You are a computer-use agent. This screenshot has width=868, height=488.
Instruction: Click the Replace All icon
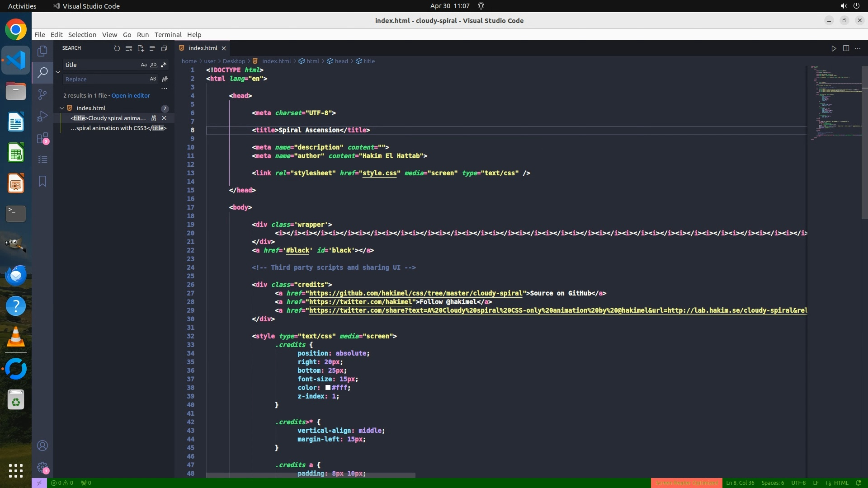coord(165,80)
